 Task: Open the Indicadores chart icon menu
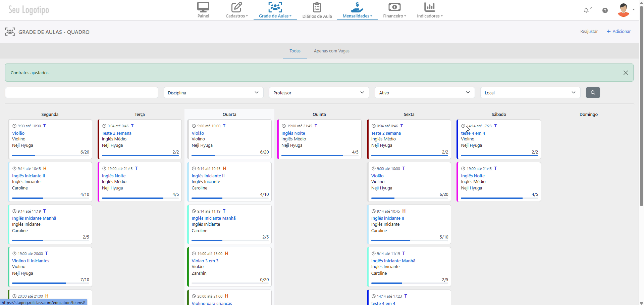click(430, 7)
